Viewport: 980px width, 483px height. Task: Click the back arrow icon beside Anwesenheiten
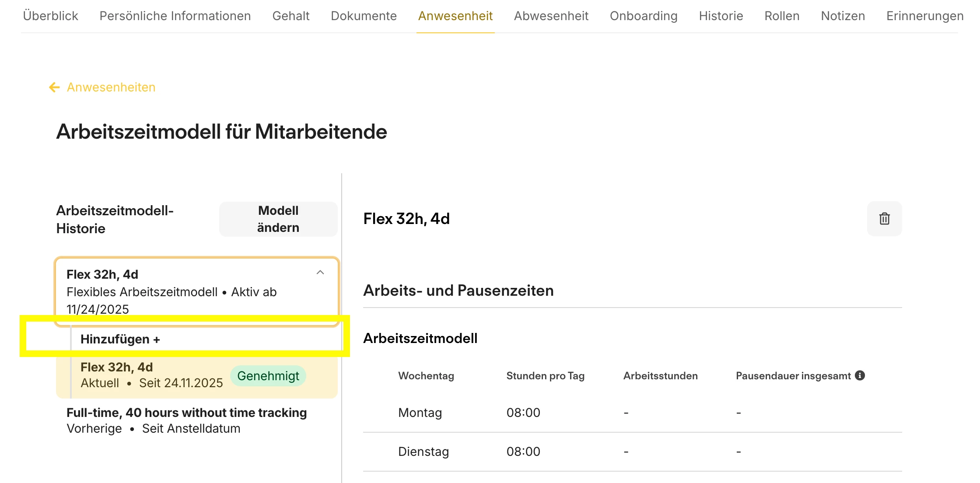pyautogui.click(x=54, y=87)
